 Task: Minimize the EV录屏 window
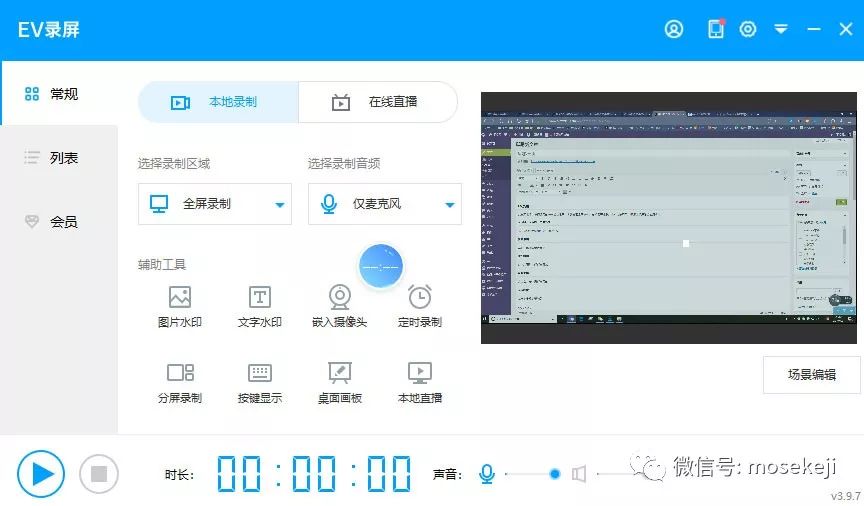click(814, 29)
